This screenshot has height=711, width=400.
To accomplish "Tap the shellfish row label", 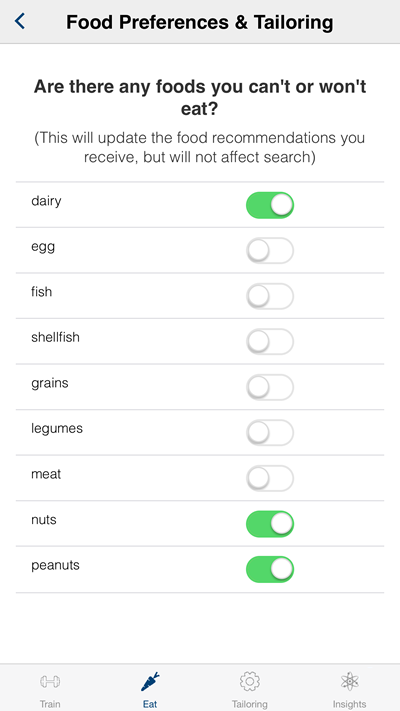I will pos(55,337).
